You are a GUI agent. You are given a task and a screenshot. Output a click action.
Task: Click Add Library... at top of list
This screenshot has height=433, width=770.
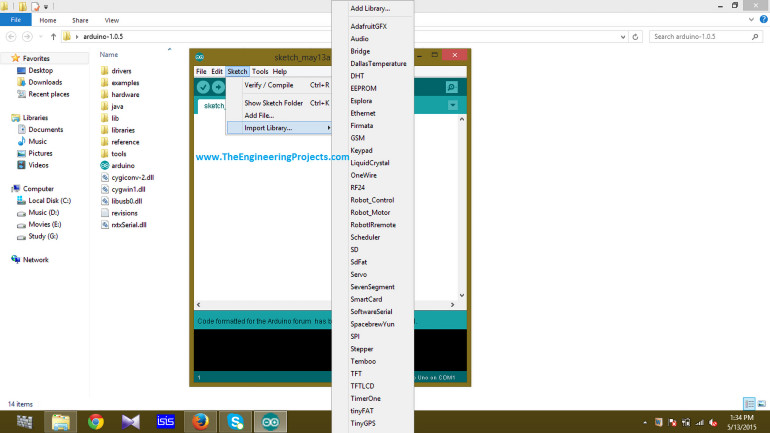(370, 9)
